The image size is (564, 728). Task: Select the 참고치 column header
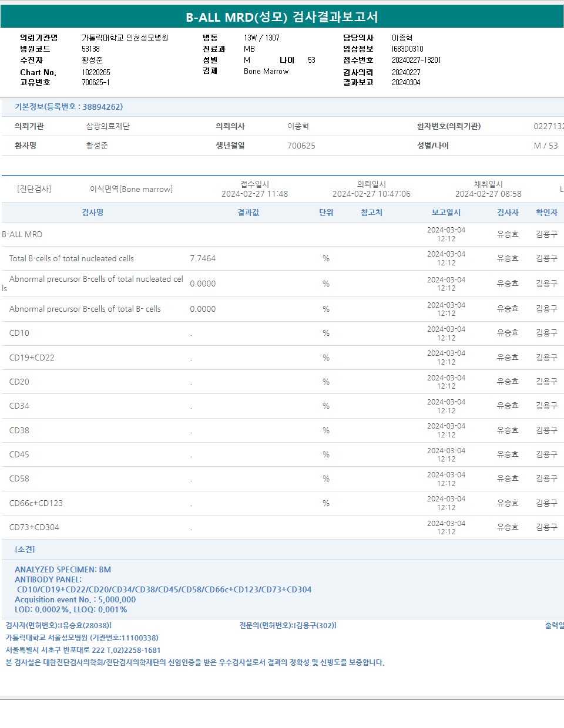pyautogui.click(x=371, y=213)
